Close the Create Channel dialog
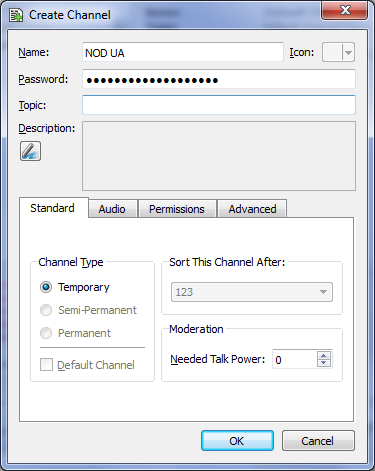Viewport: 375px width, 471px height. point(345,10)
